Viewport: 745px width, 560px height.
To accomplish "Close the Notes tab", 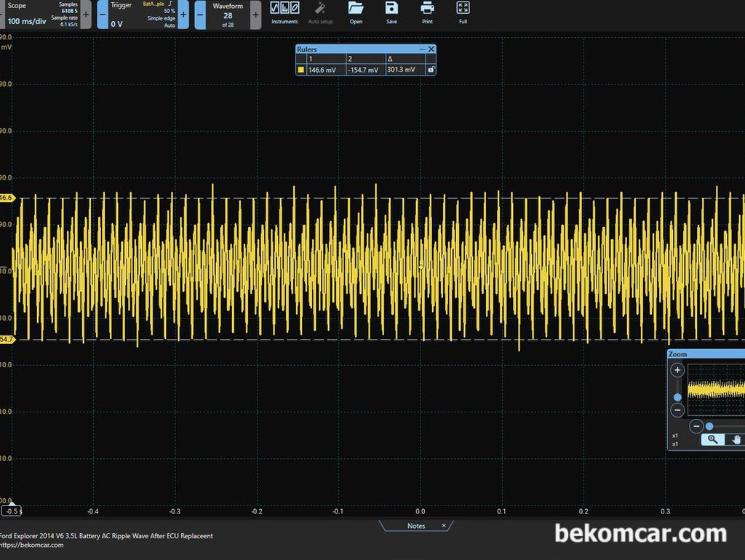I will click(444, 526).
